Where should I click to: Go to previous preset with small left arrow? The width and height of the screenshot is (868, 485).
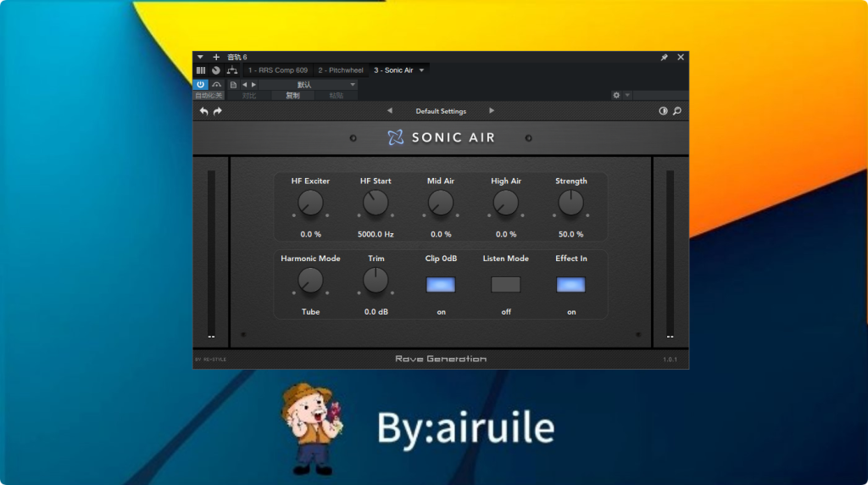tap(245, 85)
